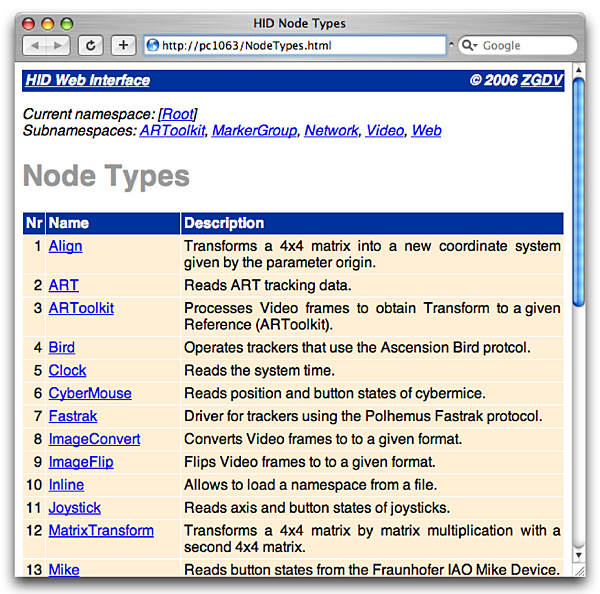Screen dimensions: 600x594
Task: Click the SnapBack arrow beside the address bar
Action: [452, 45]
